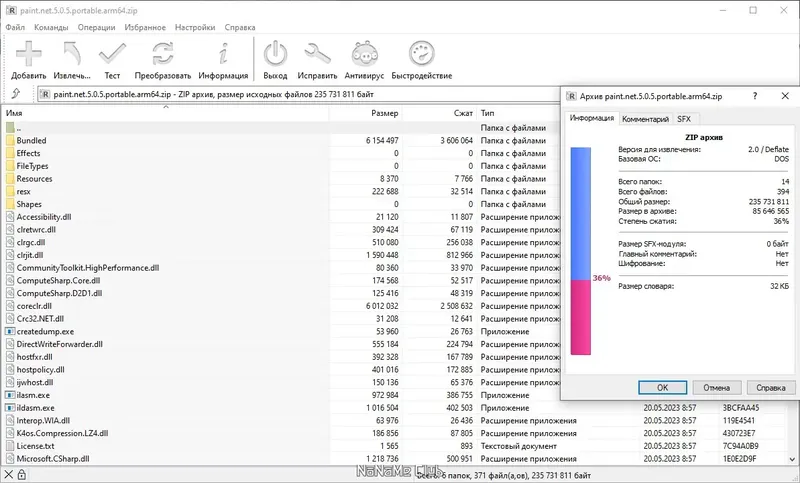Click the Bundled folder icon
The width and height of the screenshot is (800, 483).
point(10,140)
